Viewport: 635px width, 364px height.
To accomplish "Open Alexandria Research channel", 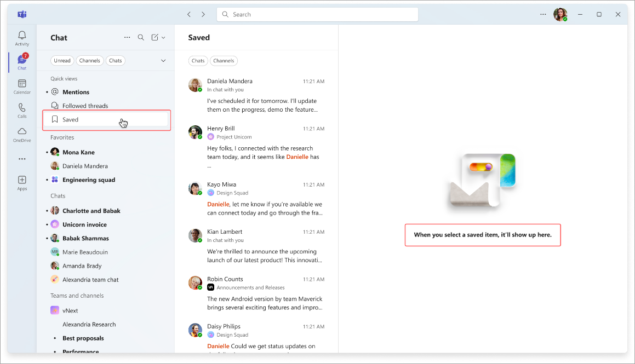I will 106,325.
